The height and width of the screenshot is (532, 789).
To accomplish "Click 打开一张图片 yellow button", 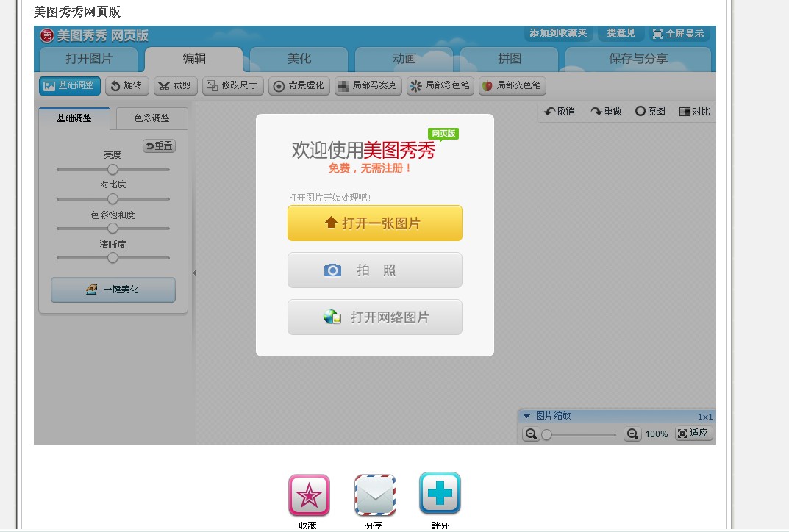I will [375, 223].
